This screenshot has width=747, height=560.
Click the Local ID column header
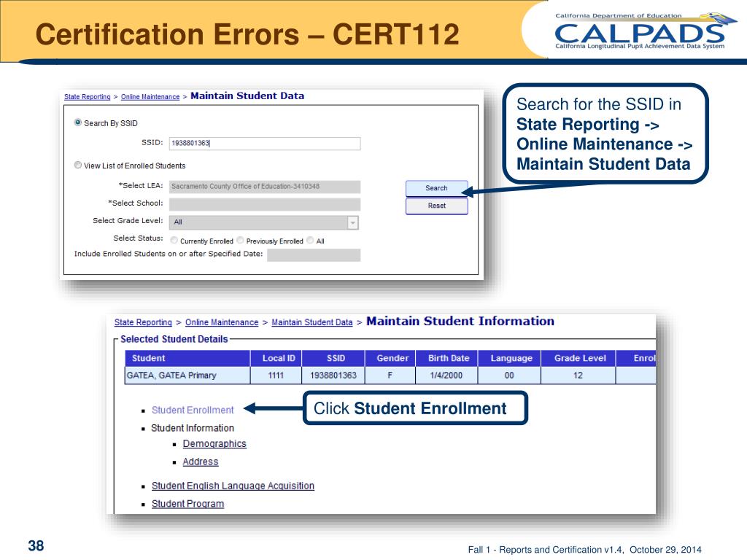coord(276,358)
